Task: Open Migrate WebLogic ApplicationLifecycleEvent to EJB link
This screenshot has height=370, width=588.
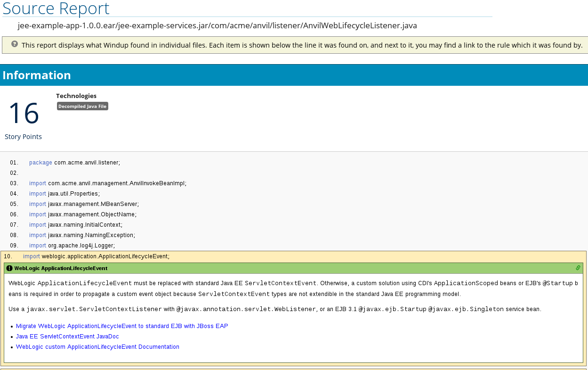Action: 122,326
